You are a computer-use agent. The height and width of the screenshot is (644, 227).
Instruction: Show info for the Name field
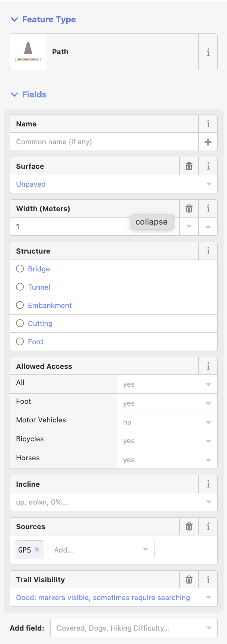[x=208, y=124]
